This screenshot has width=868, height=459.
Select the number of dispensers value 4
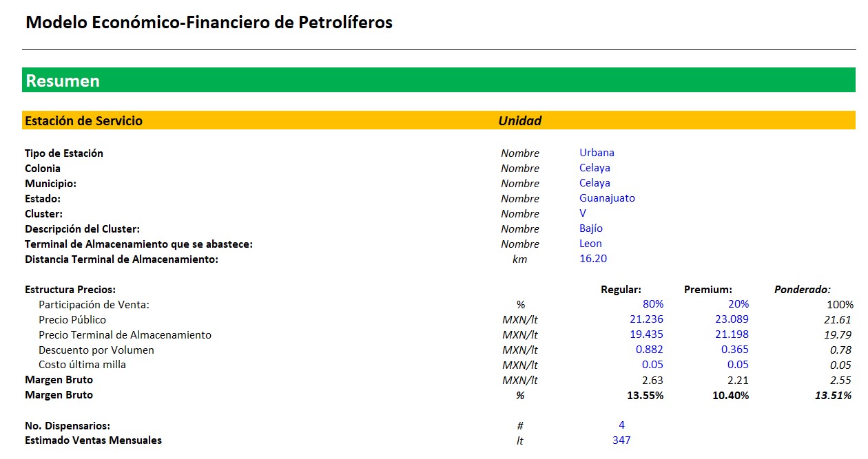[x=621, y=425]
